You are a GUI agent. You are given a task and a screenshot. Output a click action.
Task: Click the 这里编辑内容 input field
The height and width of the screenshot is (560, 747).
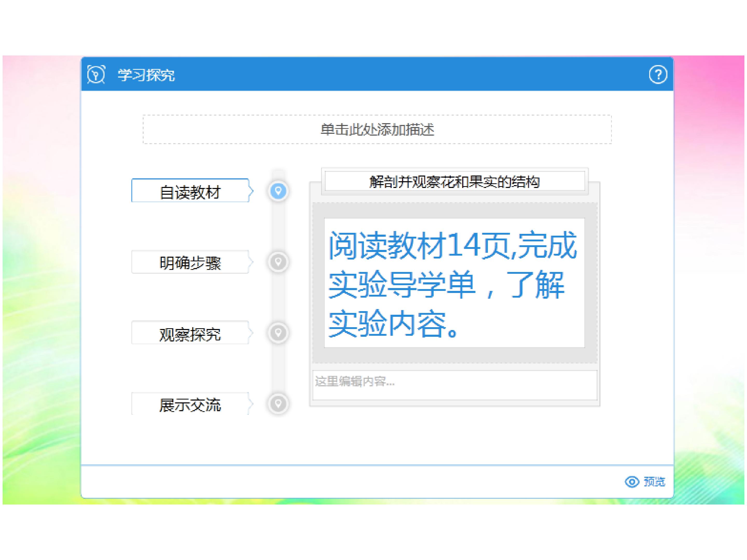pyautogui.click(x=454, y=386)
